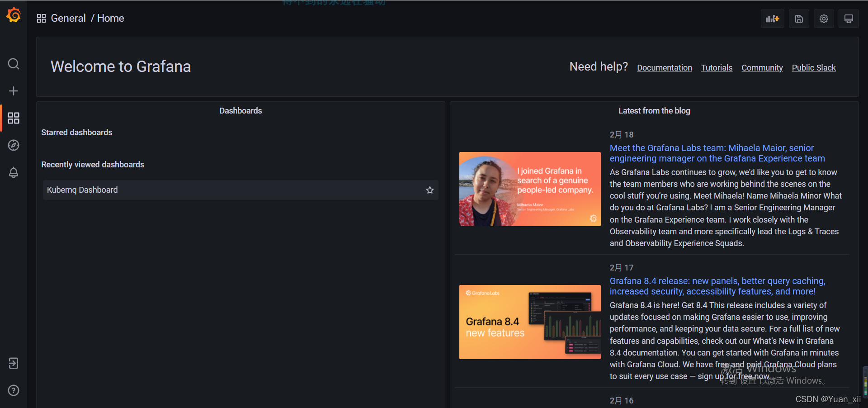The width and height of the screenshot is (868, 408).
Task: Click the Mihaela Maior blog thumbnail
Action: (530, 189)
